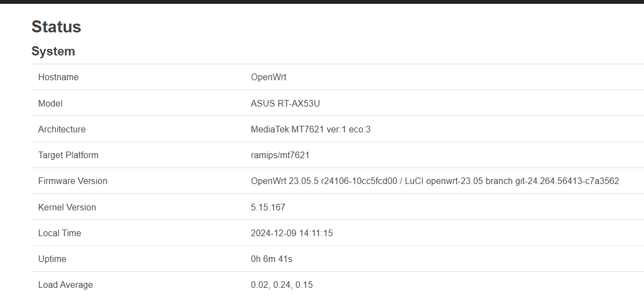
Task: Select the Load Average label
Action: [65, 285]
